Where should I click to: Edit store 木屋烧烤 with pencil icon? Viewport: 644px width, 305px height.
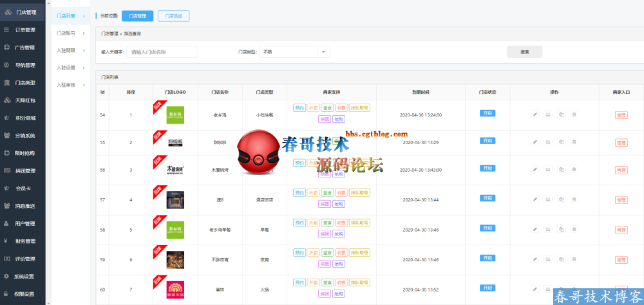point(535,169)
